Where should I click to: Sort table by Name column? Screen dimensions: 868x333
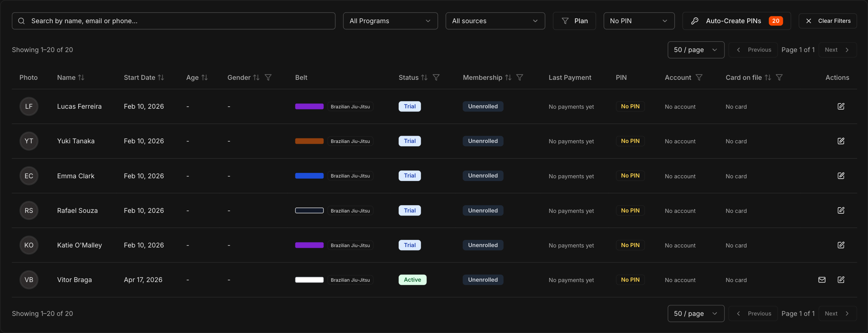81,78
